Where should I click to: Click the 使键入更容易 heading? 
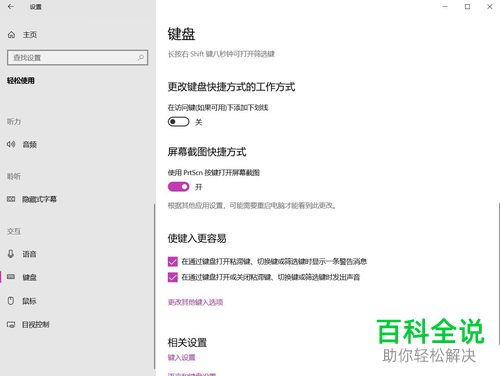197,238
